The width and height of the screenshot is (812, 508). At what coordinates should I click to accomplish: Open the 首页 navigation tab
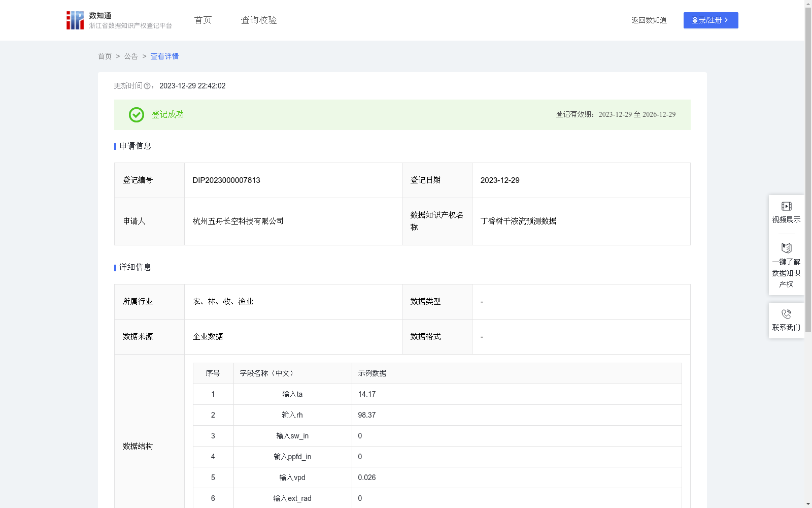203,20
